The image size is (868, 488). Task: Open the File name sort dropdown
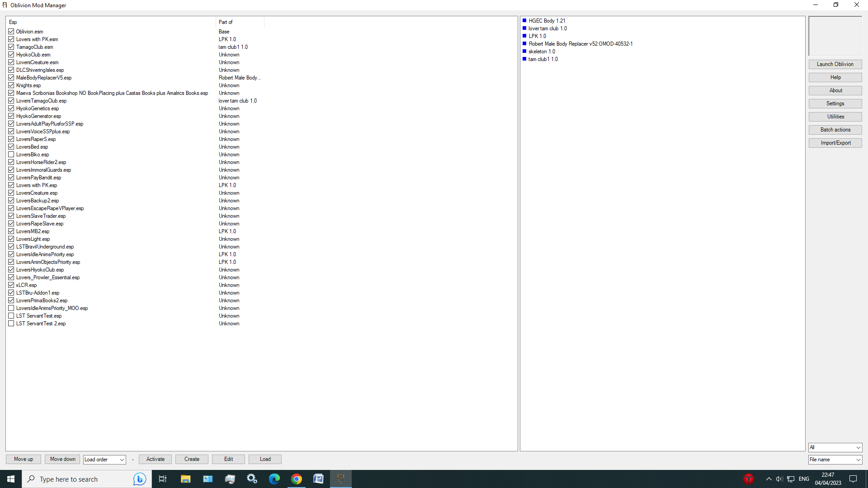(x=835, y=460)
